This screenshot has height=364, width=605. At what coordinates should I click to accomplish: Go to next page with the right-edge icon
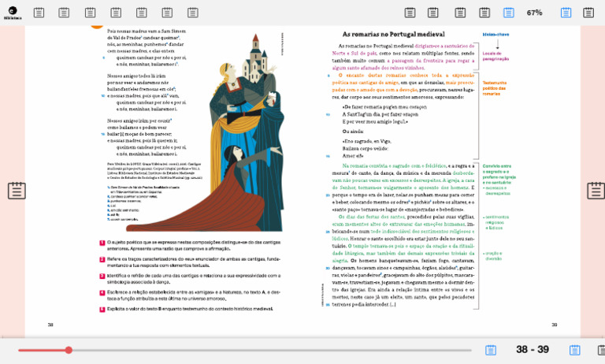pyautogui.click(x=596, y=191)
